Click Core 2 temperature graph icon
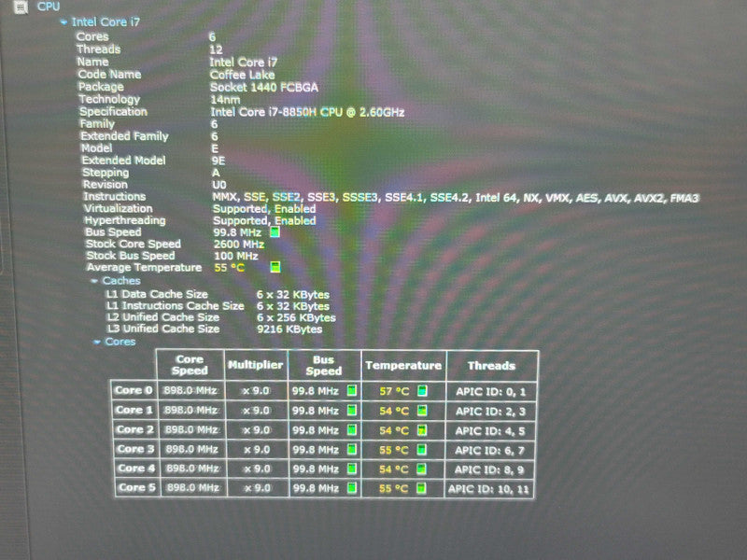Image resolution: width=747 pixels, height=560 pixels. click(422, 430)
